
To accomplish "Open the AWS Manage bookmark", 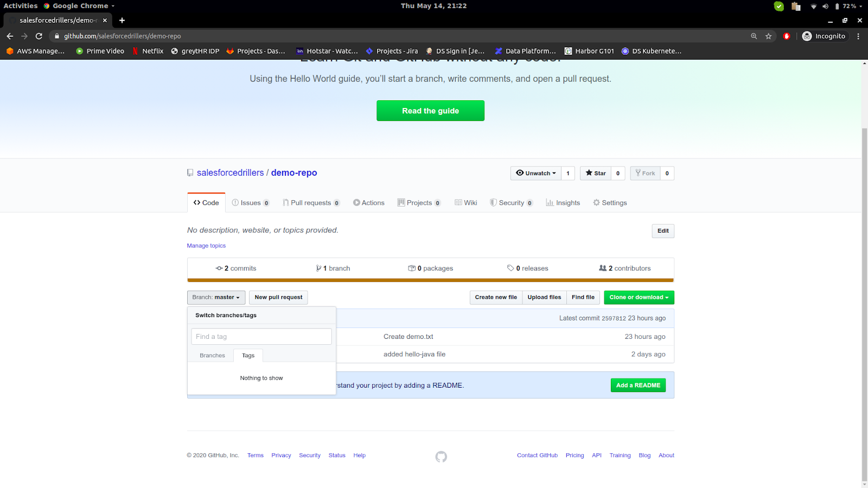I will pyautogui.click(x=35, y=51).
